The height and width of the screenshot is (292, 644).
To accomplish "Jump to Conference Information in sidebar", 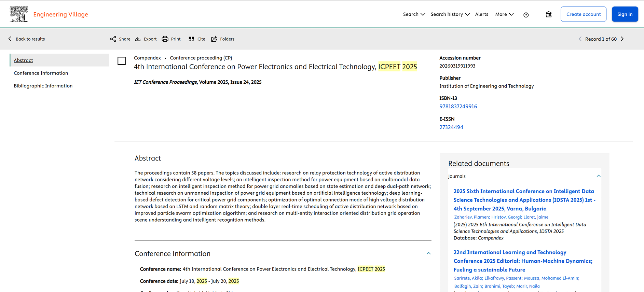I will tap(41, 73).
